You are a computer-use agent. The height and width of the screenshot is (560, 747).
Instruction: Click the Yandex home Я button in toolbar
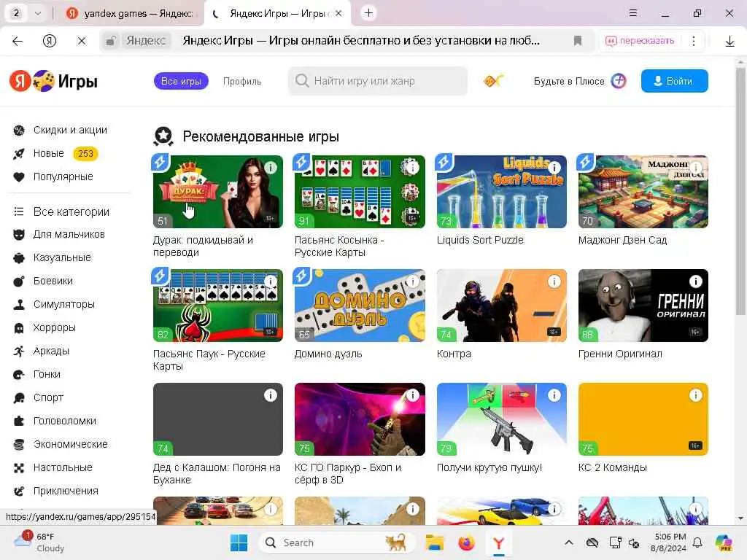[50, 41]
